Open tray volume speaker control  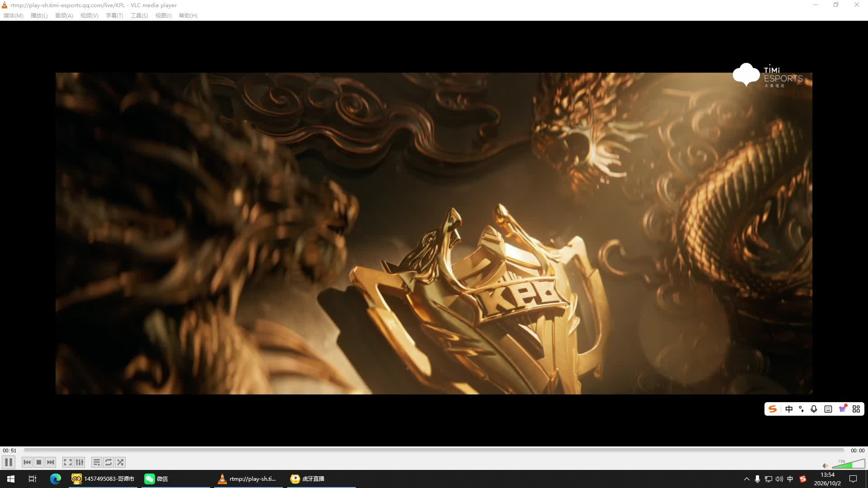tap(779, 479)
